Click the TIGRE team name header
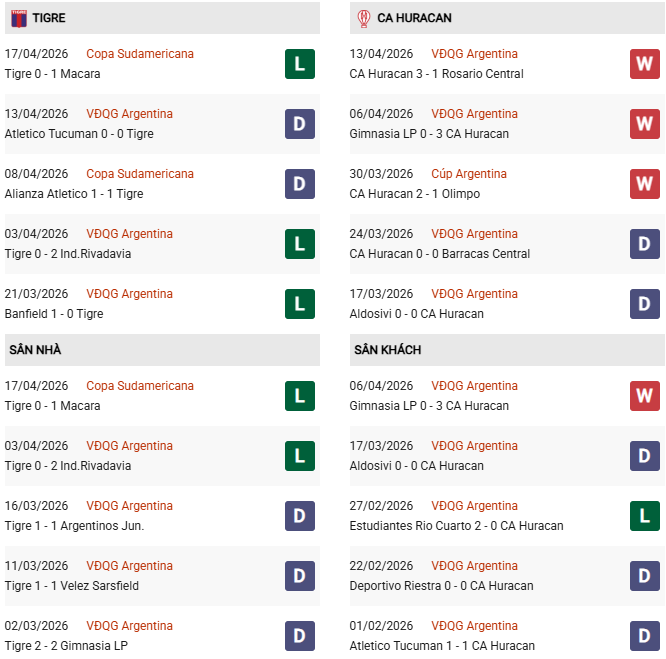The height and width of the screenshot is (659, 666). tap(49, 18)
